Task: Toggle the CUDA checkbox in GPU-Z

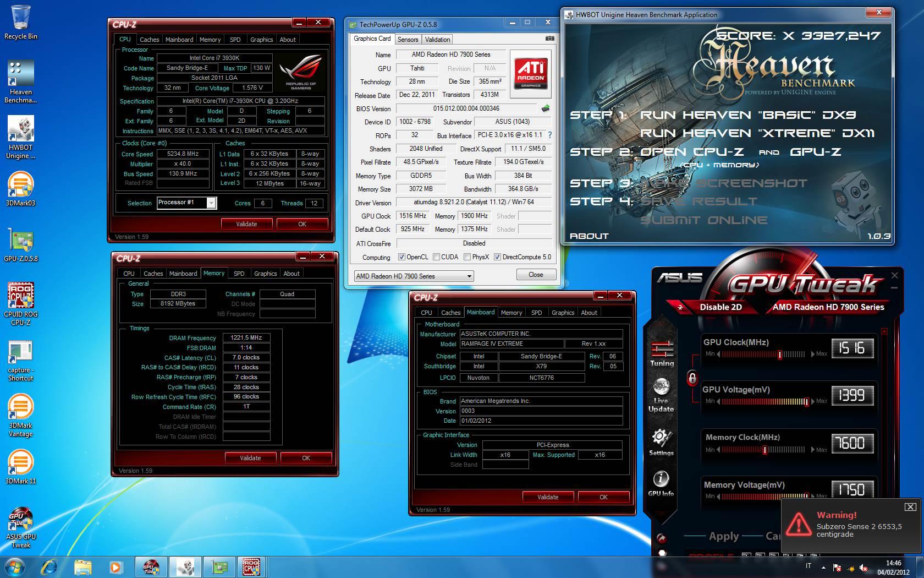Action: (436, 257)
